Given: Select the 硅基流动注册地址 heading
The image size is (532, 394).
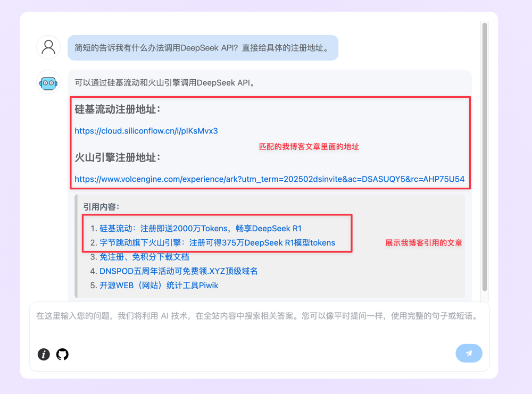Looking at the screenshot, I should pos(118,109).
